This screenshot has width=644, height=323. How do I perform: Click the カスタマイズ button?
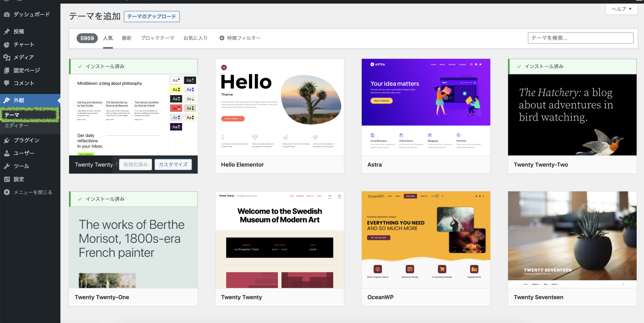(173, 165)
